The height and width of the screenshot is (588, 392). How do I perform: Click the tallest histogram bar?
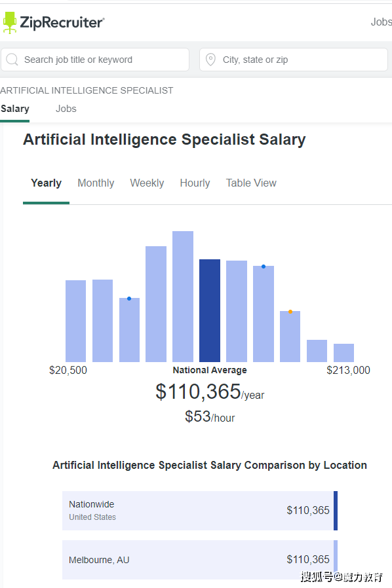click(x=183, y=296)
